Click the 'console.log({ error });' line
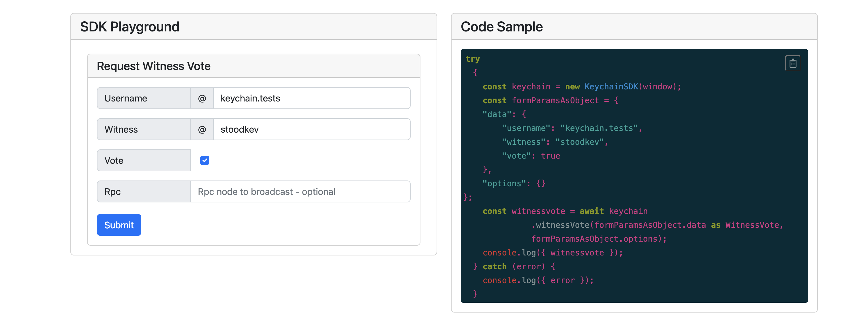868x331 pixels. coord(538,280)
